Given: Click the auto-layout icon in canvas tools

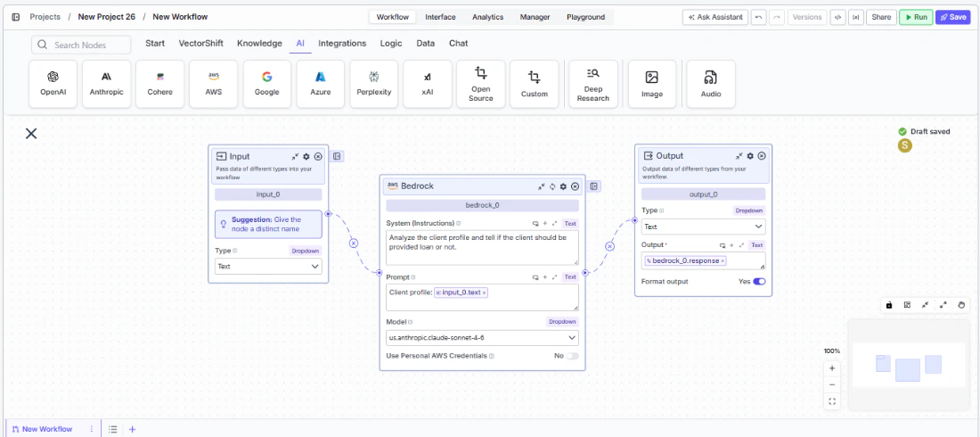Looking at the screenshot, I should tap(907, 305).
